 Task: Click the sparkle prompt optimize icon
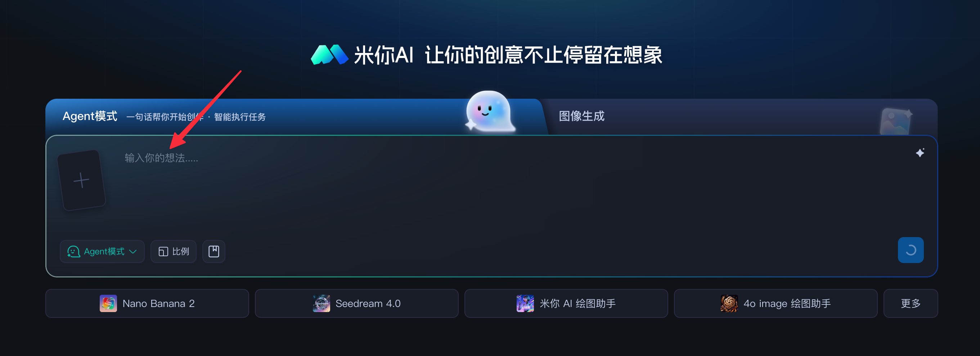point(920,153)
